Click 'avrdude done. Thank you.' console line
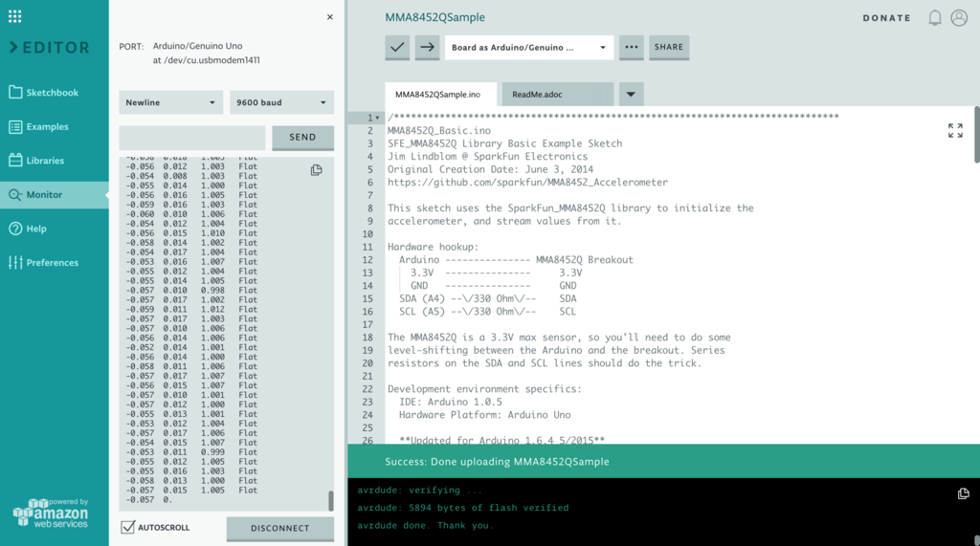 (x=425, y=525)
